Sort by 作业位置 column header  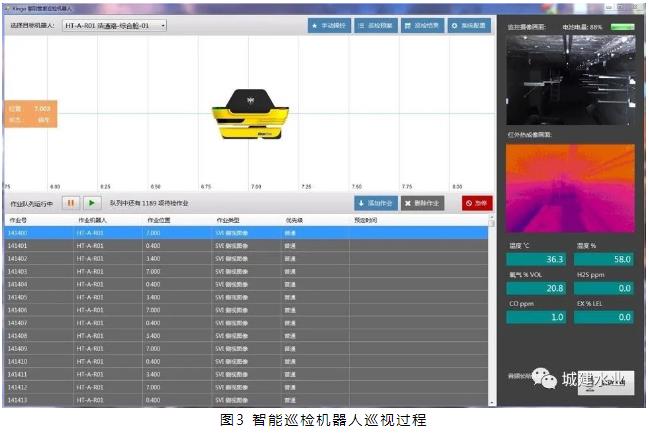[160, 220]
